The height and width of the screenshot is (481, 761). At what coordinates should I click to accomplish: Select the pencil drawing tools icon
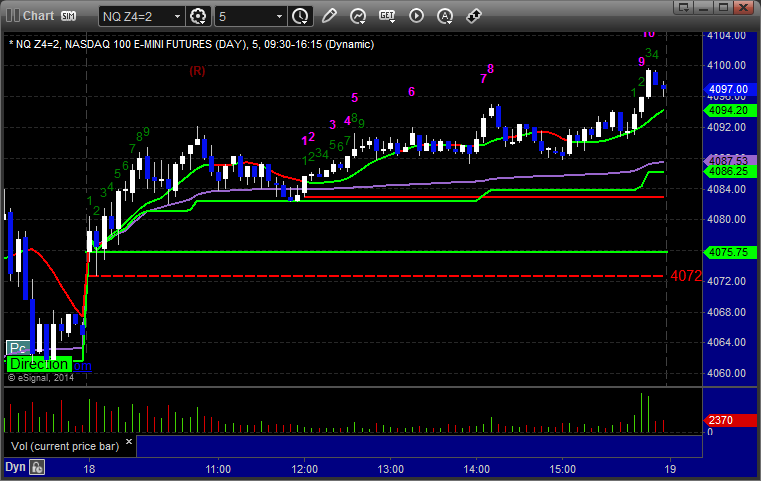329,16
